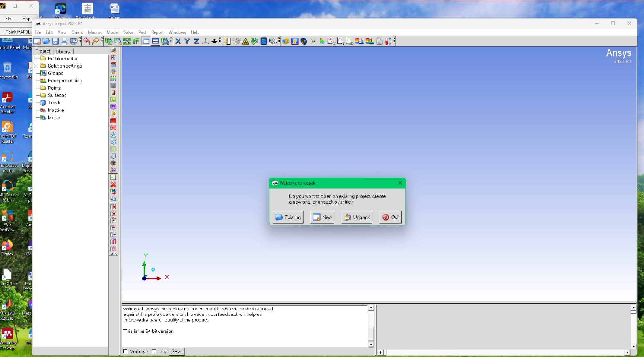
Task: Close the Welcome to Icepak dialog
Action: coord(400,183)
